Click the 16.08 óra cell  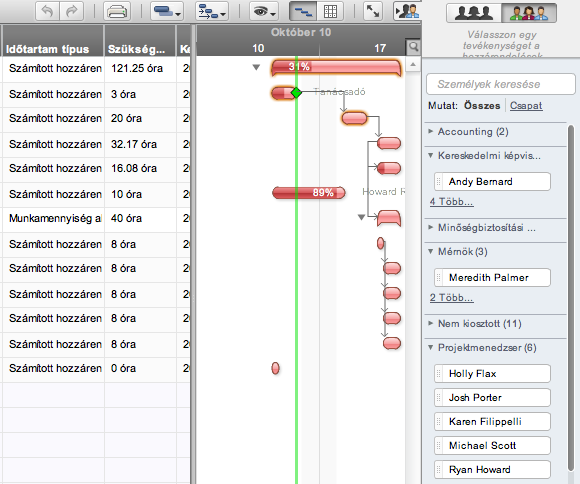pyautogui.click(x=140, y=168)
